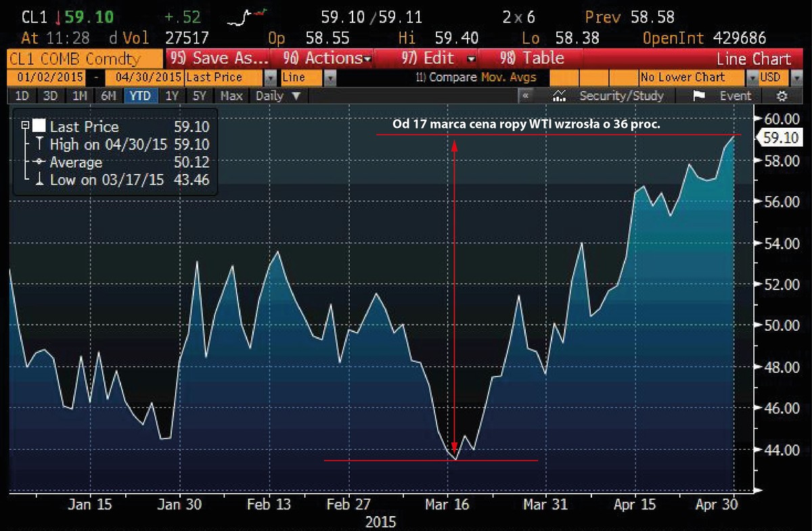Select the 3D range tab

pyautogui.click(x=51, y=95)
